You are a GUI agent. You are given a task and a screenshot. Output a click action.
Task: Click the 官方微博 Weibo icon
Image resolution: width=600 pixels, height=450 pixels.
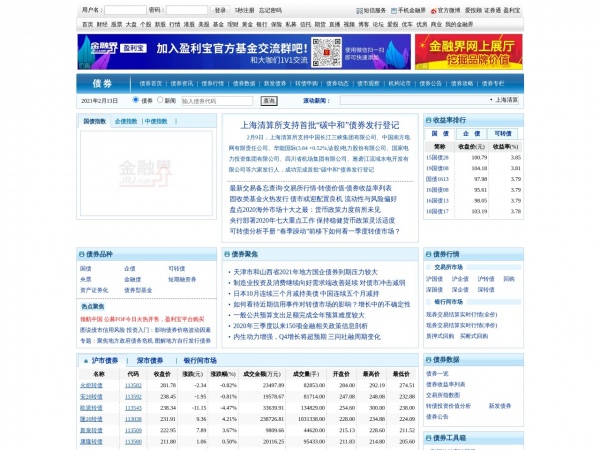click(434, 11)
